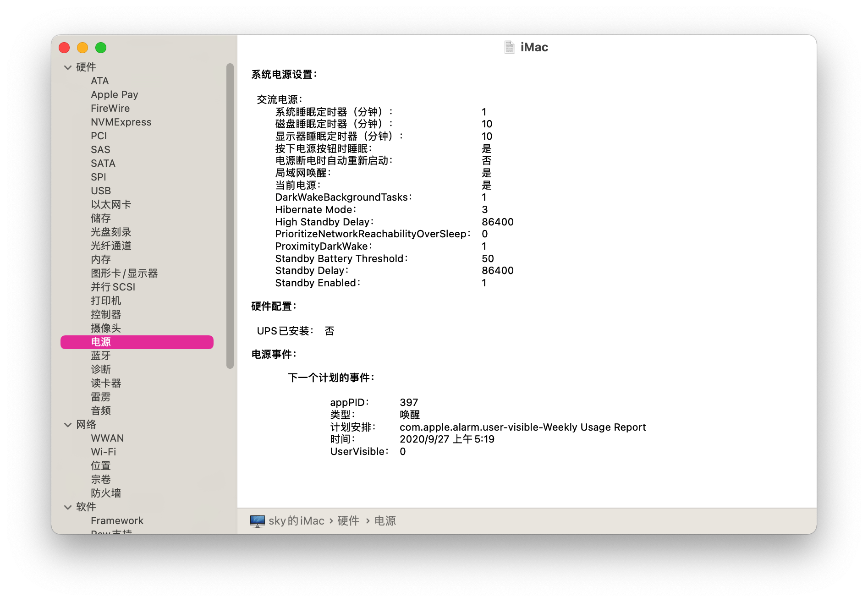The width and height of the screenshot is (868, 602).
Task: Click 电源 breadcrumb in path bar
Action: point(385,521)
